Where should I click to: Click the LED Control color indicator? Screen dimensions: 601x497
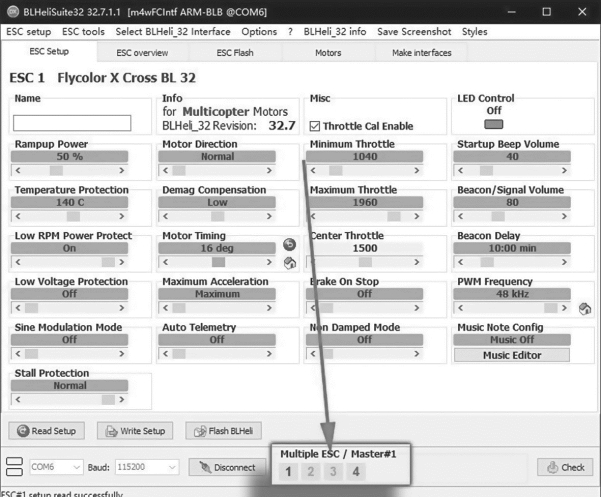point(494,124)
